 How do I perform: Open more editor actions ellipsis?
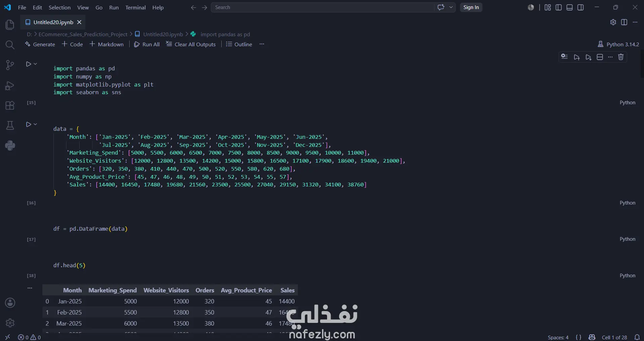tap(635, 22)
